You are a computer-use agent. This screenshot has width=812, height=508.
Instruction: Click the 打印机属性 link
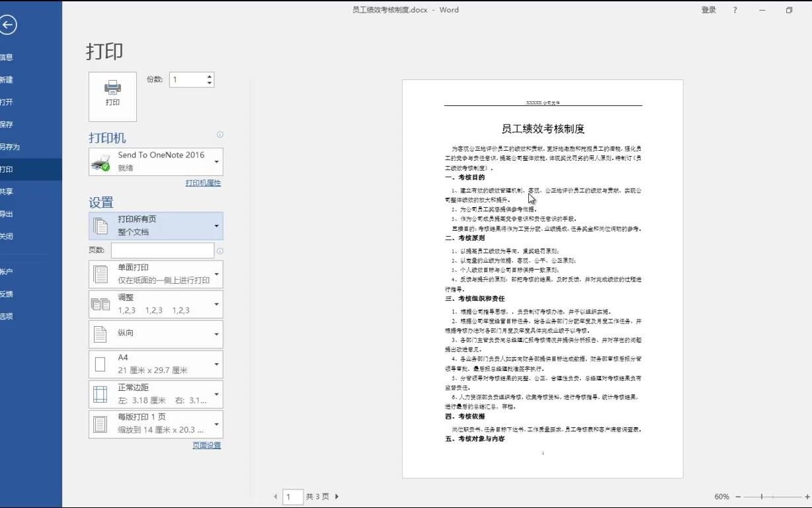point(204,183)
